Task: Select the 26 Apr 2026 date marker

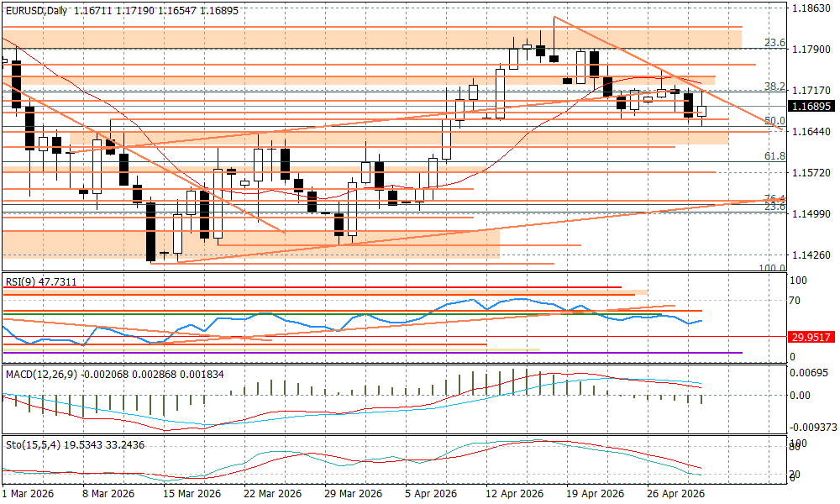Action: coord(674,494)
